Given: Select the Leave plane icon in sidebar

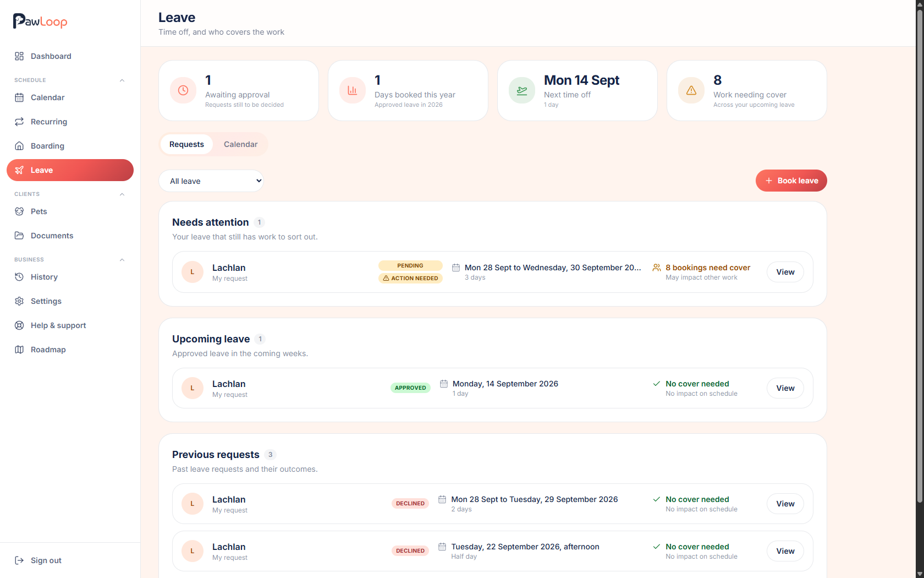Looking at the screenshot, I should pos(19,170).
